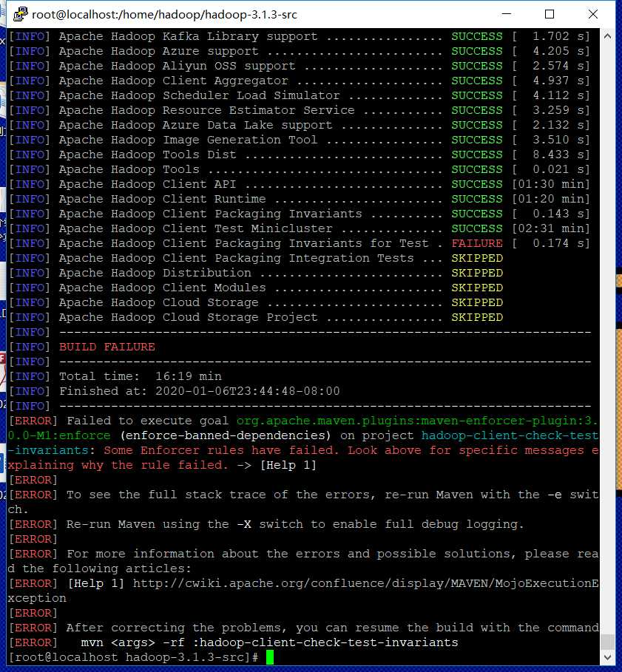622x672 pixels.
Task: Close the terminal window
Action: tap(593, 14)
